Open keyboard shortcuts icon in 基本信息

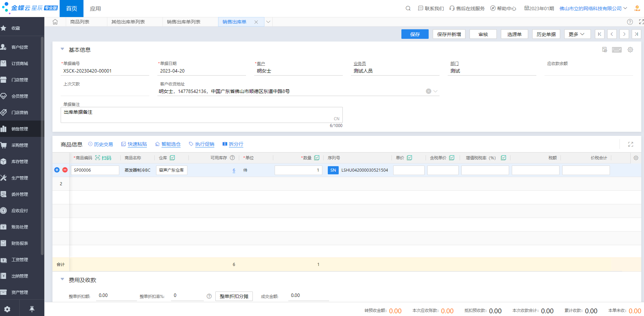617,50
